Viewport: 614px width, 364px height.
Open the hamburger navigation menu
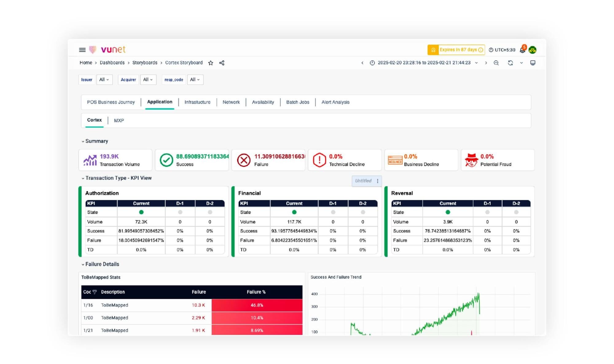82,50
